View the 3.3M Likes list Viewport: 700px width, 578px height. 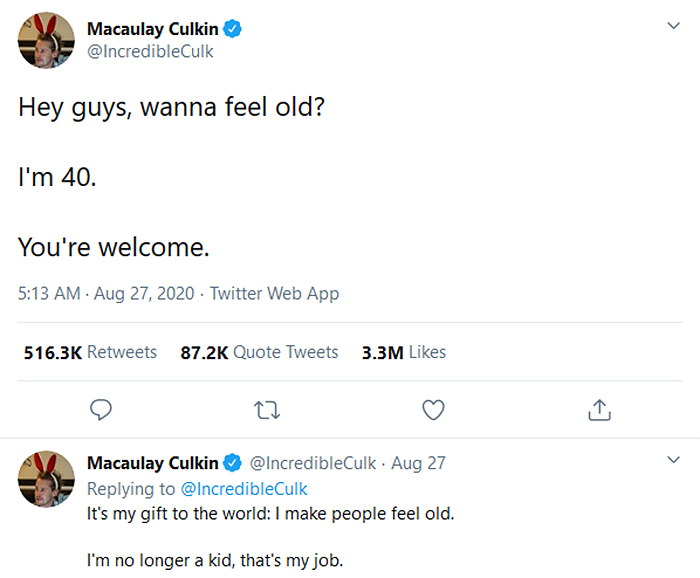coord(404,352)
